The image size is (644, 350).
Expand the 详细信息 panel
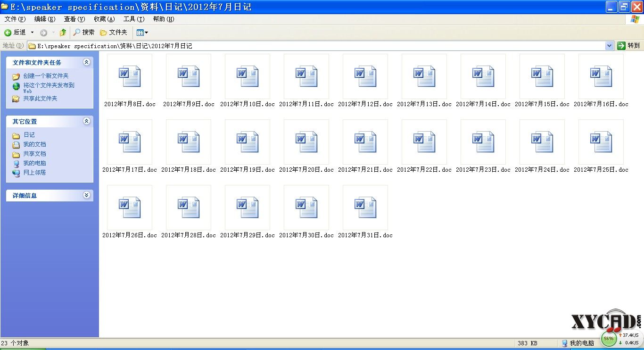click(x=86, y=195)
